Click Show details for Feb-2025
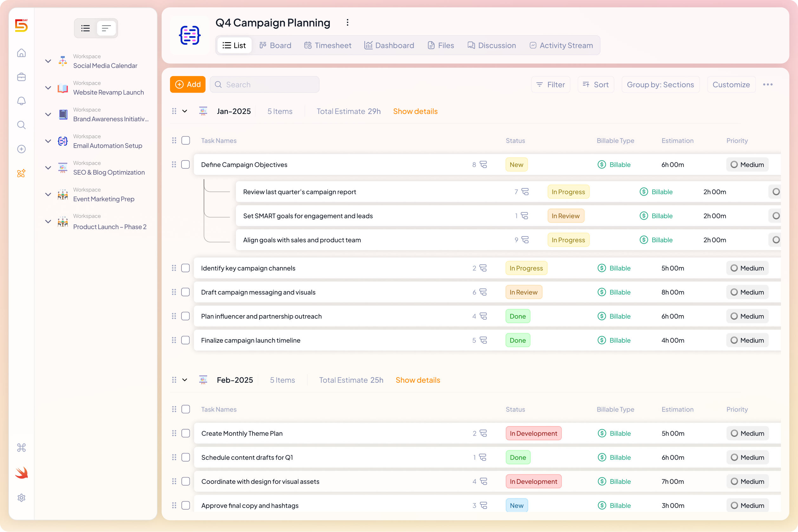The height and width of the screenshot is (532, 798). coord(418,380)
